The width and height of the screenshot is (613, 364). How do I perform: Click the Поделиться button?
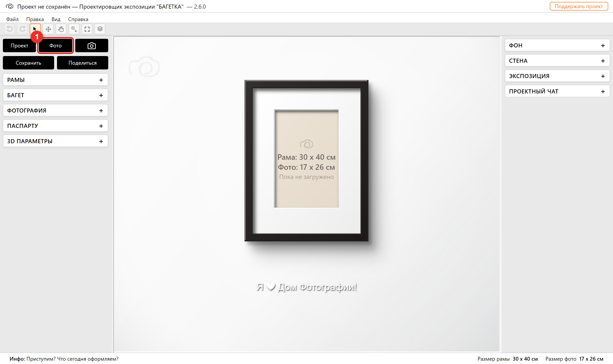82,63
